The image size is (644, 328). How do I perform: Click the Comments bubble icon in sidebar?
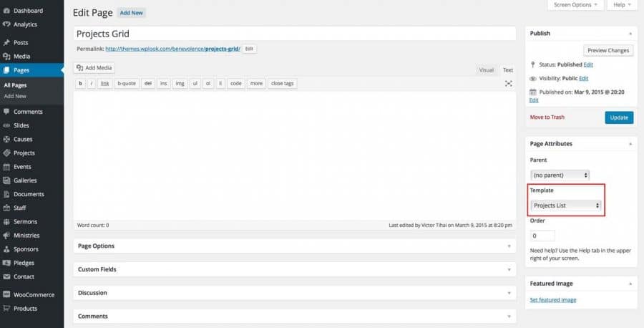[6, 112]
